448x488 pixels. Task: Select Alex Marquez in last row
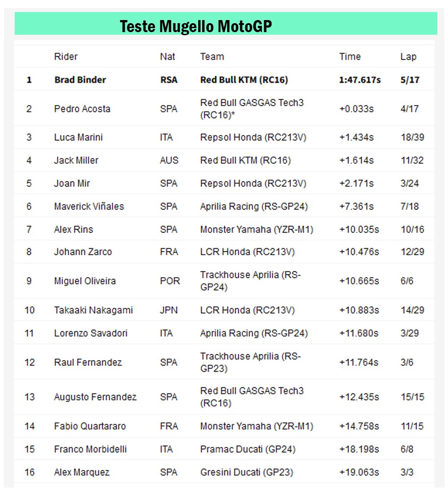(x=81, y=472)
